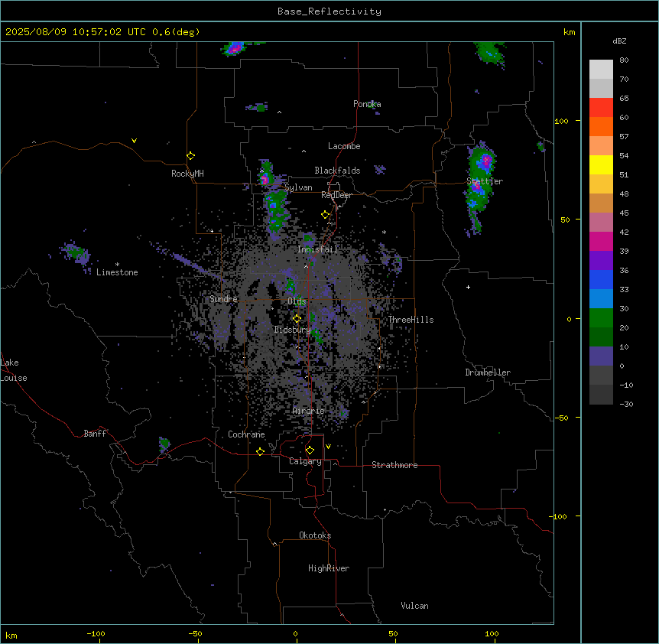659x644 pixels.
Task: Click the Strathmore city label
Action: (394, 465)
